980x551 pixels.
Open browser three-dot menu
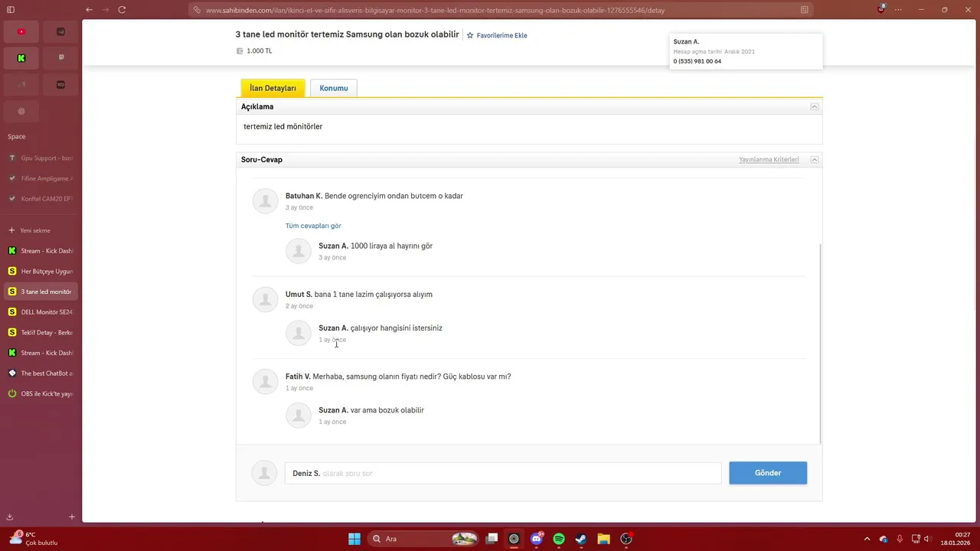[899, 10]
